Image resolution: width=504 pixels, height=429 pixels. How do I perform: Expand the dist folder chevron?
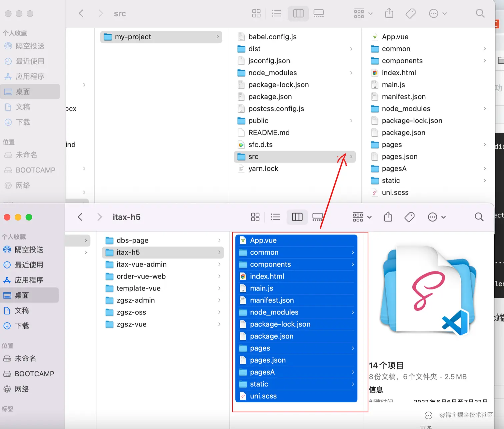(351, 49)
